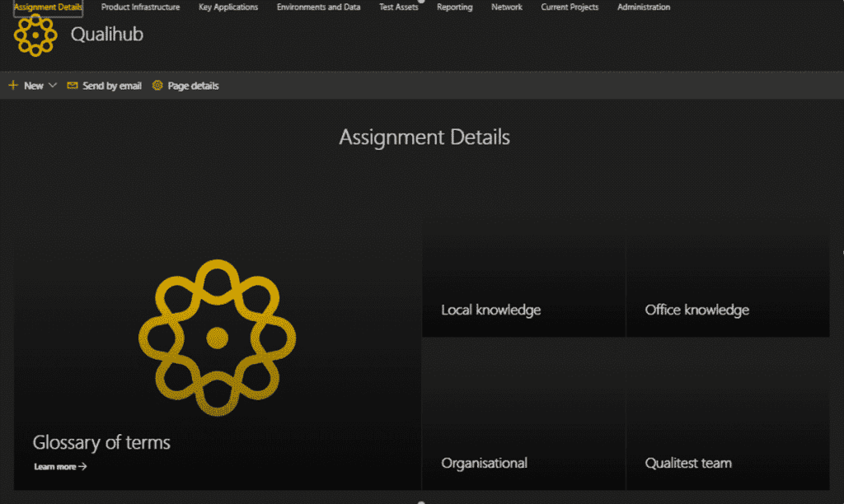
Task: Expand the New dropdown chevron
Action: (x=53, y=85)
